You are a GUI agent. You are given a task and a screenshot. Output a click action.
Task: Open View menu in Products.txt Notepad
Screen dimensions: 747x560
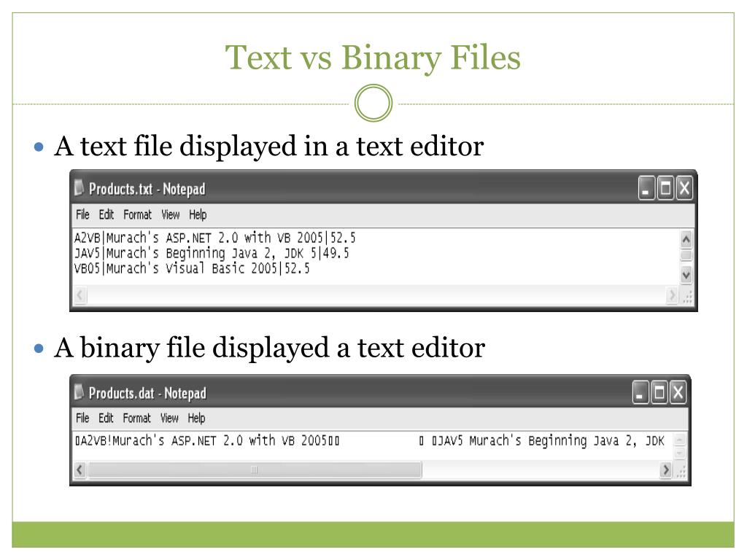tap(170, 215)
